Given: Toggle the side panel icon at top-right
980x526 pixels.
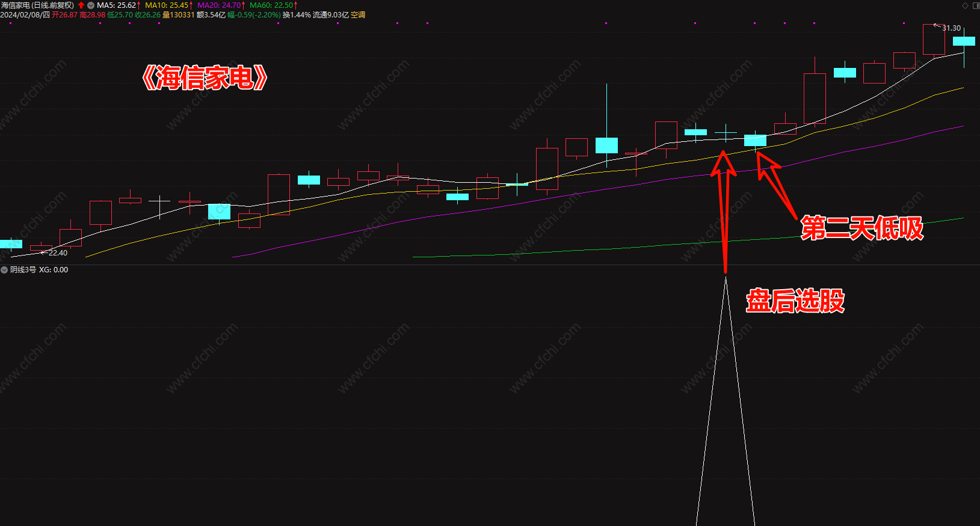Looking at the screenshot, I should pyautogui.click(x=976, y=5).
